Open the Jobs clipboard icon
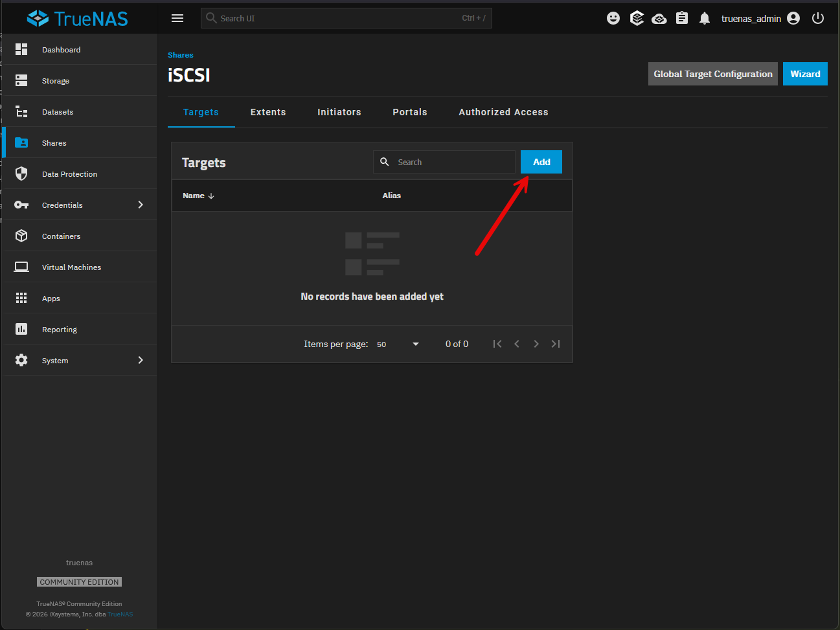 click(x=682, y=18)
